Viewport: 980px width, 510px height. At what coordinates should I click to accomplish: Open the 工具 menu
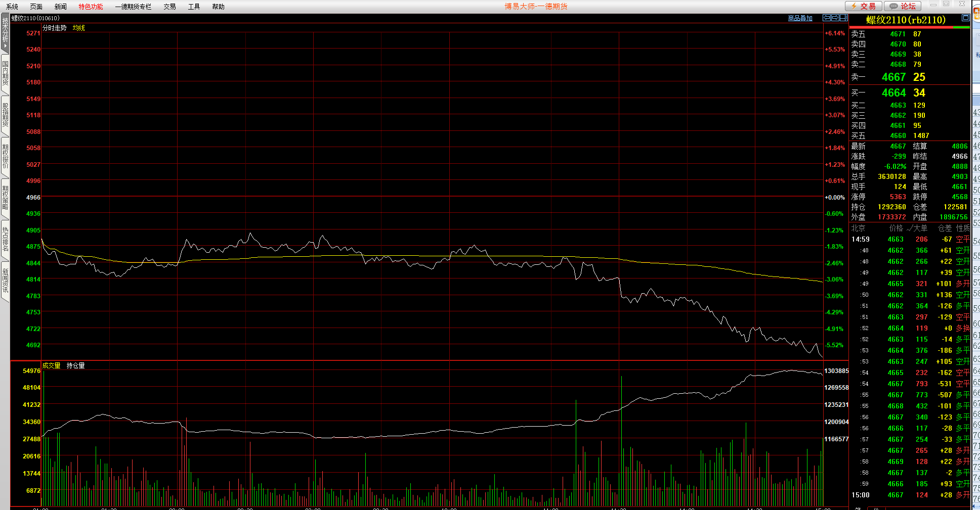tap(194, 7)
